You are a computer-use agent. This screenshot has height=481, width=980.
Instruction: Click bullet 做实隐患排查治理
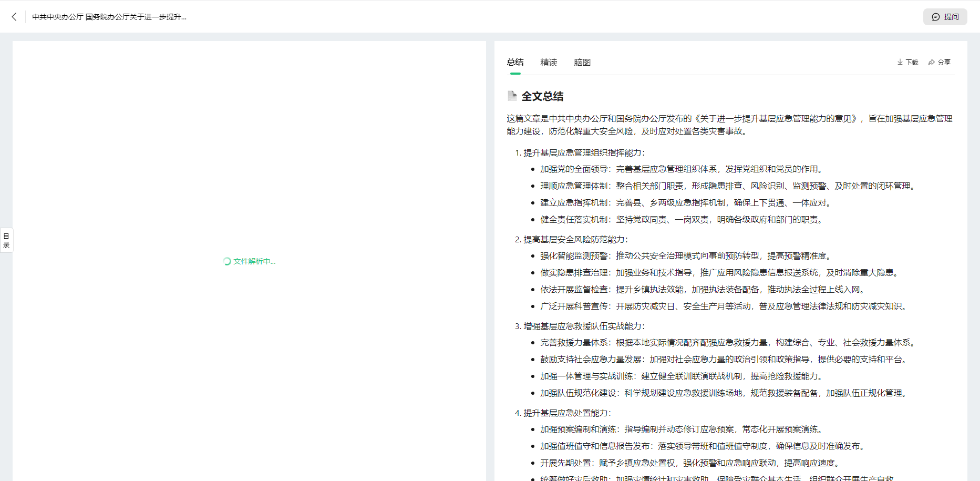click(720, 272)
